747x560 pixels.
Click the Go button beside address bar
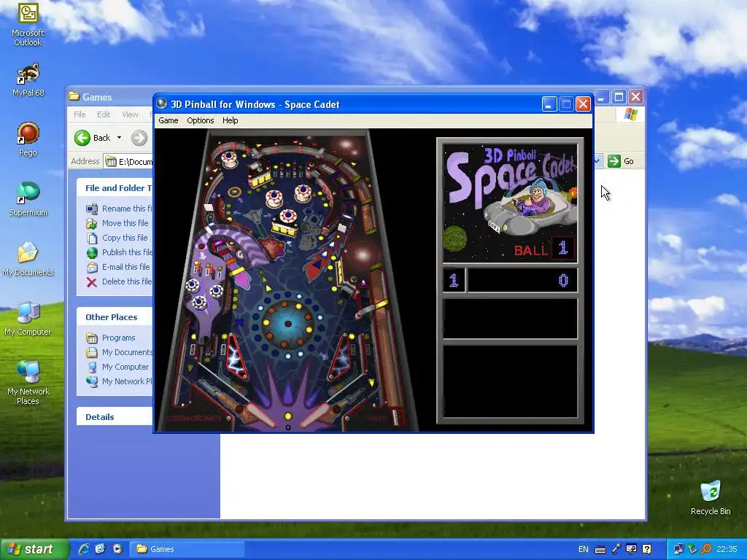[621, 161]
